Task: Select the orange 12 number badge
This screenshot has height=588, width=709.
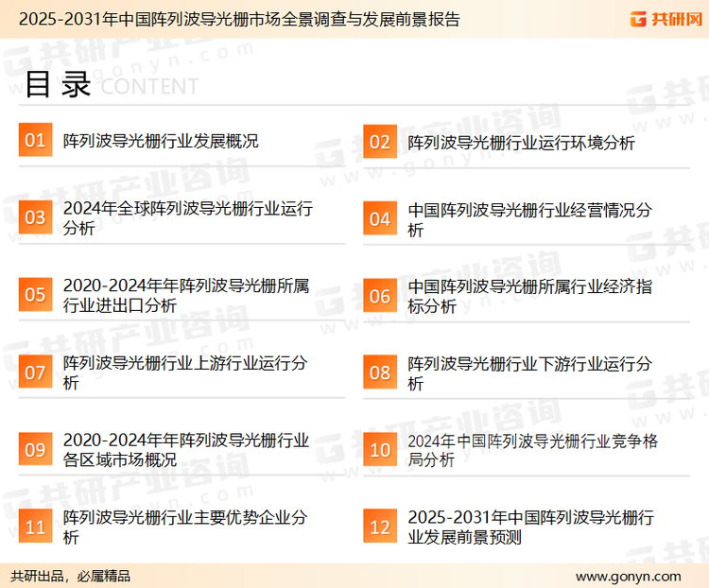Action: [380, 527]
